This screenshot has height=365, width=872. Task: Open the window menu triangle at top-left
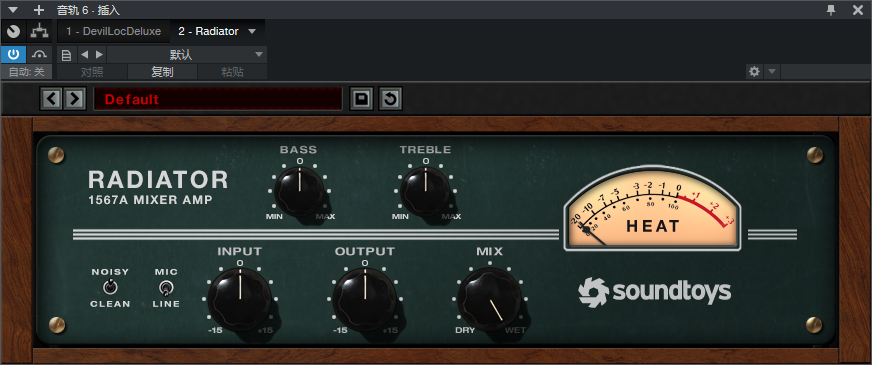tap(13, 10)
